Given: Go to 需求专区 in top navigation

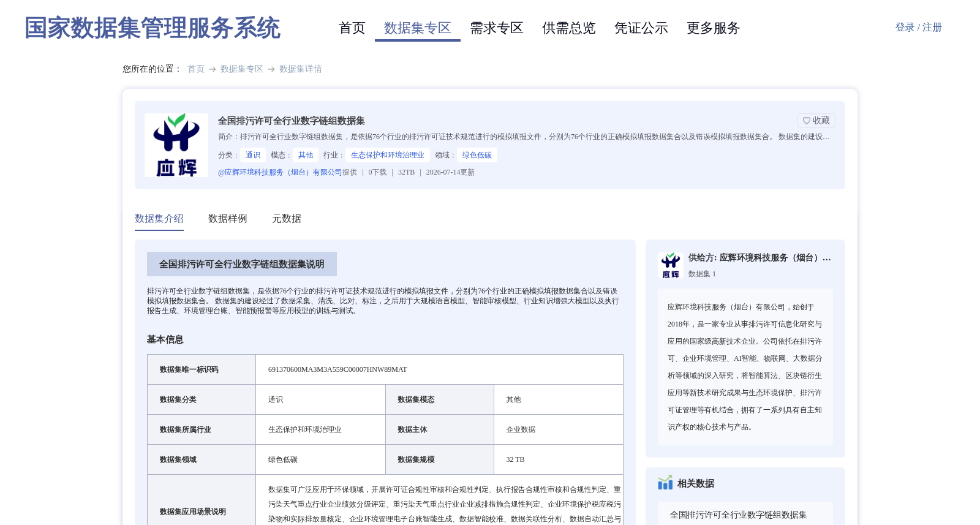Looking at the screenshot, I should 496,28.
